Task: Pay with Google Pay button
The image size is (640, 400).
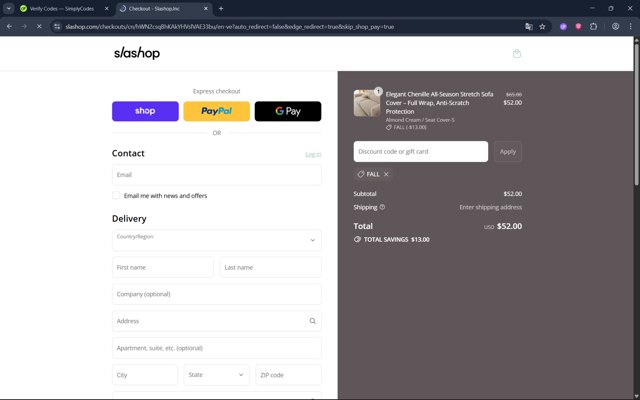Action: point(288,111)
